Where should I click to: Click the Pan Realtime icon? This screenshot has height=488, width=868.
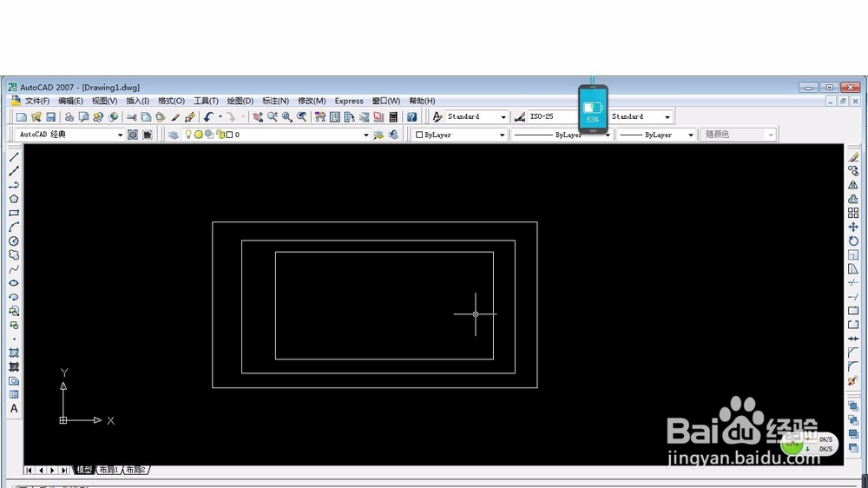coord(258,117)
